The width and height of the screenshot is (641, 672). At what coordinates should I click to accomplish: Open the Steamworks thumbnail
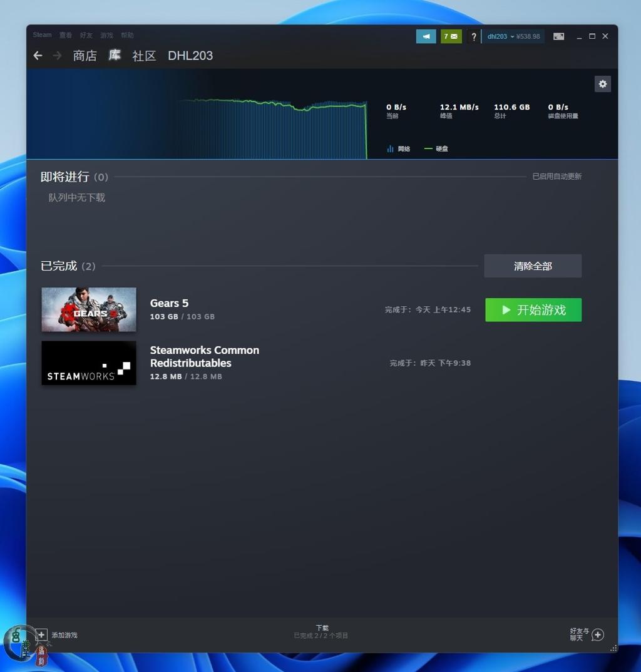coord(89,363)
